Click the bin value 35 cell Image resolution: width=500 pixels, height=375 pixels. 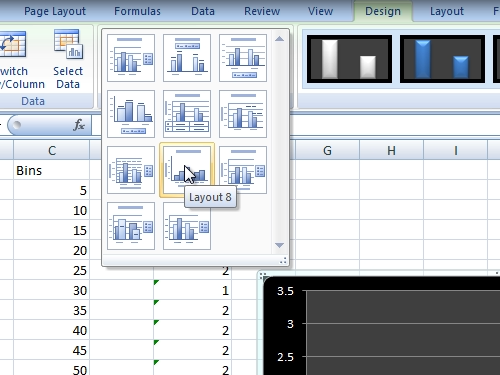click(x=52, y=310)
